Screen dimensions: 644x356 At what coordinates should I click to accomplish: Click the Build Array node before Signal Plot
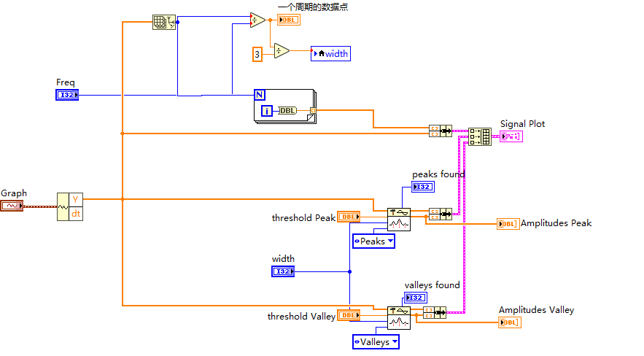pyautogui.click(x=480, y=136)
